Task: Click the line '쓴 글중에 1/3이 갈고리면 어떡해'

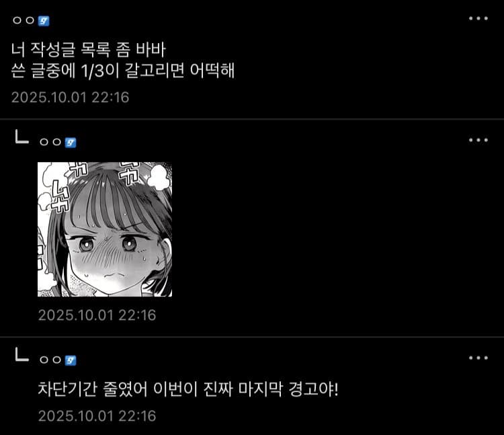Action: point(123,71)
